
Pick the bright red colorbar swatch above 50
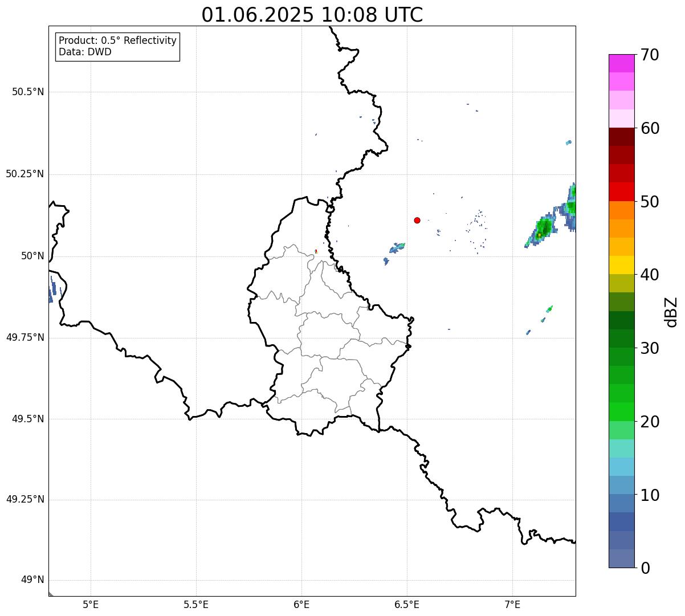click(x=621, y=191)
